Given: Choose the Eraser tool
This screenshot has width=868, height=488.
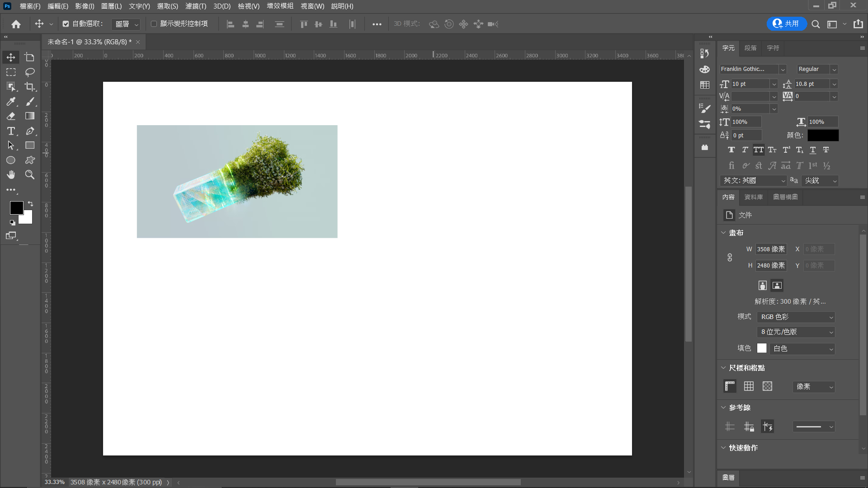Looking at the screenshot, I should coord(11,116).
